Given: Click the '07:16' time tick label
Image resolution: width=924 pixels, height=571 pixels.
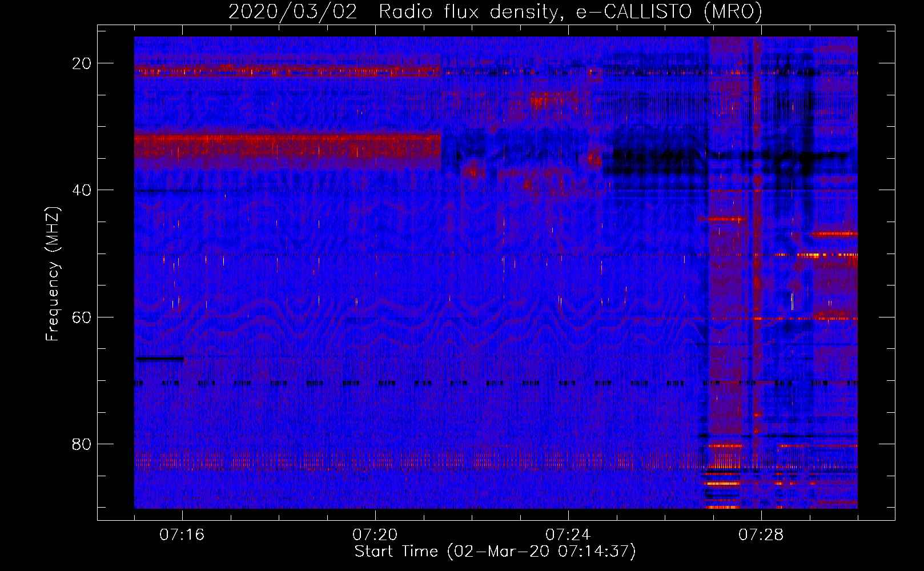Looking at the screenshot, I should (x=182, y=534).
